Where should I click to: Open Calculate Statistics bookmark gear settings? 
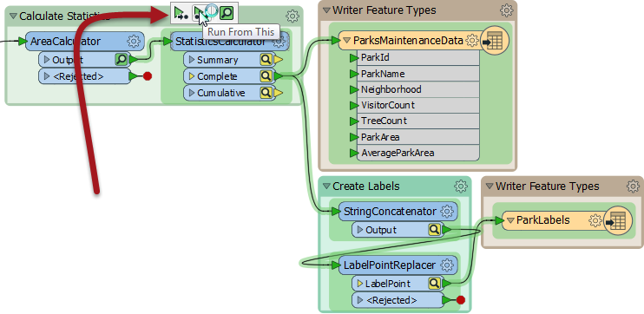pos(292,16)
